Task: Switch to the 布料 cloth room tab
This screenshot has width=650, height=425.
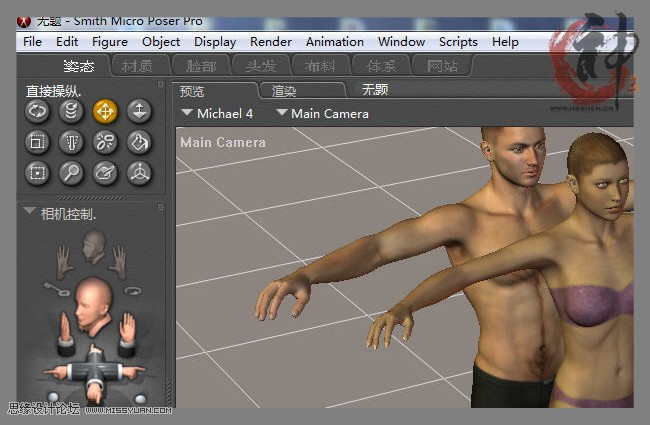Action: 320,66
